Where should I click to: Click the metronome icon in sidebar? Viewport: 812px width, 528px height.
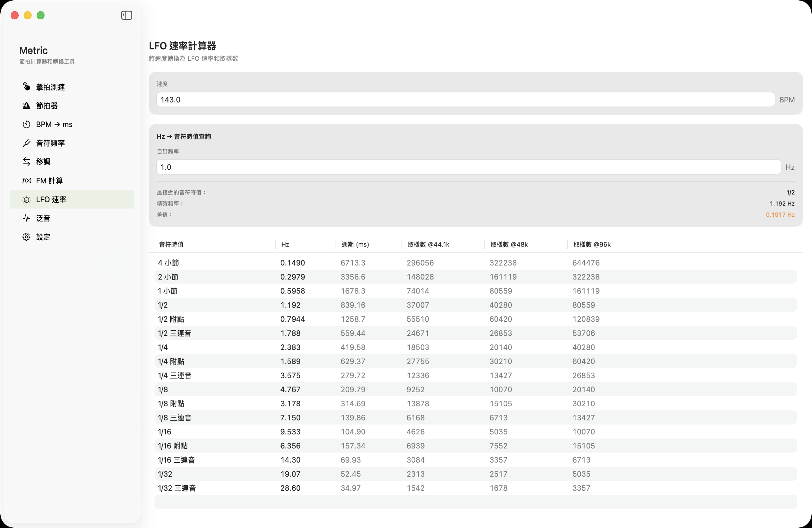coord(26,105)
